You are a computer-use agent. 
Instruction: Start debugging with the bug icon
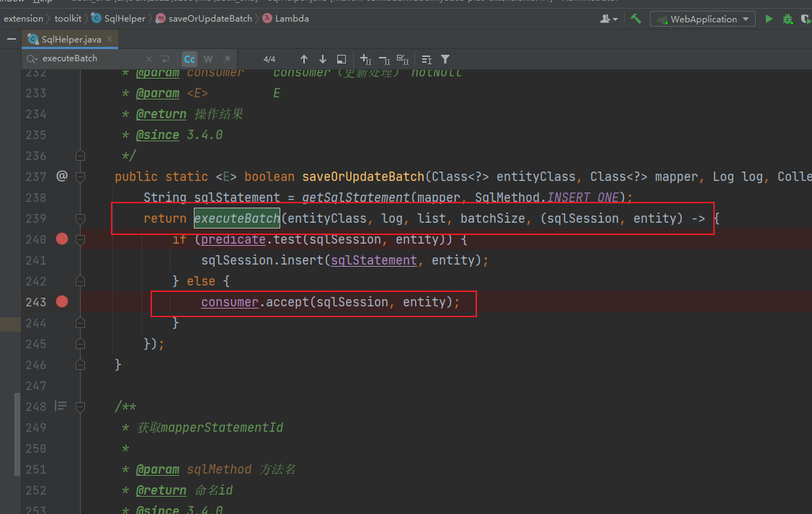(x=788, y=19)
